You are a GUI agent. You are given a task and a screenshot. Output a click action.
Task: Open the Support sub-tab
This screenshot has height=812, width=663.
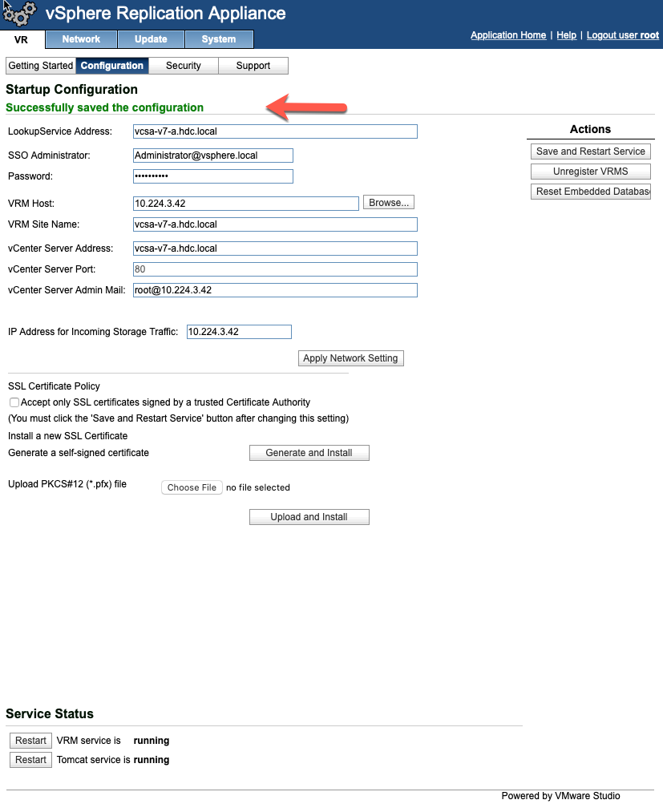(x=253, y=66)
